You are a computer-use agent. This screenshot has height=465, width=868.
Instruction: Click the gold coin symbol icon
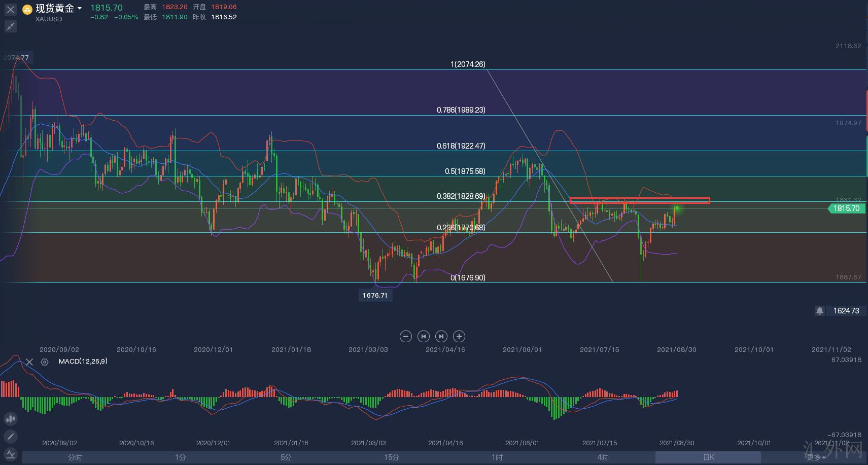point(27,10)
